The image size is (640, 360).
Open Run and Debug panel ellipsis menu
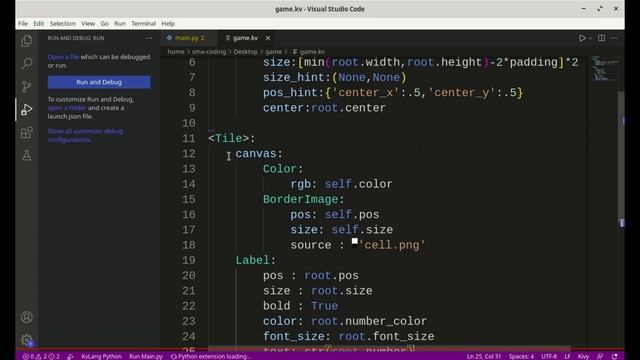click(x=149, y=38)
